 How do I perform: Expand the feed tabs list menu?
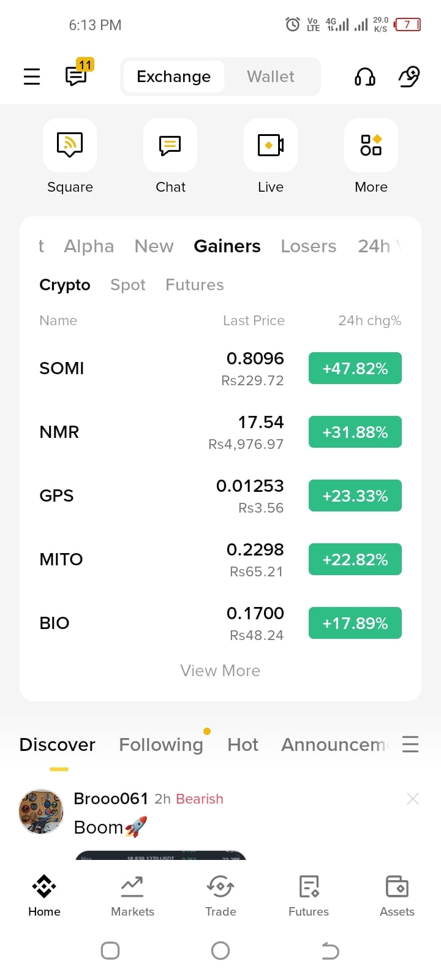point(410,744)
